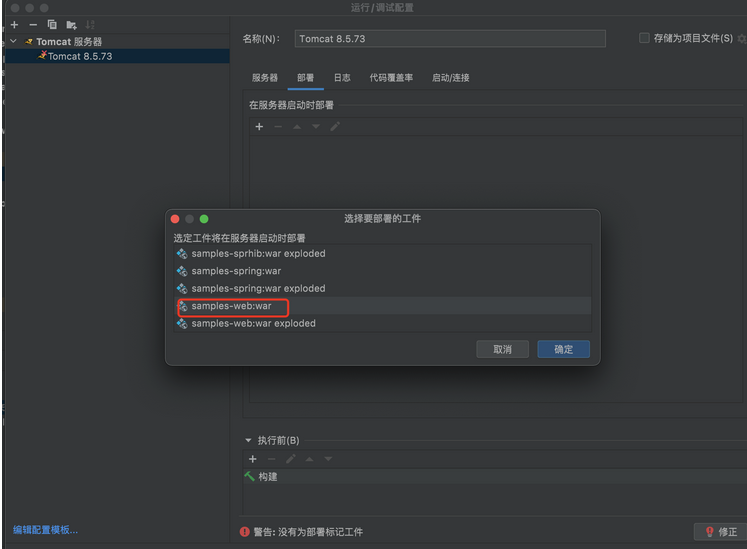Click 取消 to cancel the artifact dialog
The image size is (747, 549).
[503, 349]
